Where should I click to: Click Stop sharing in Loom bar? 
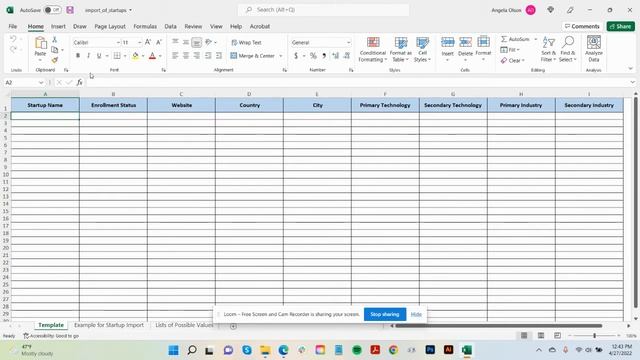384,314
